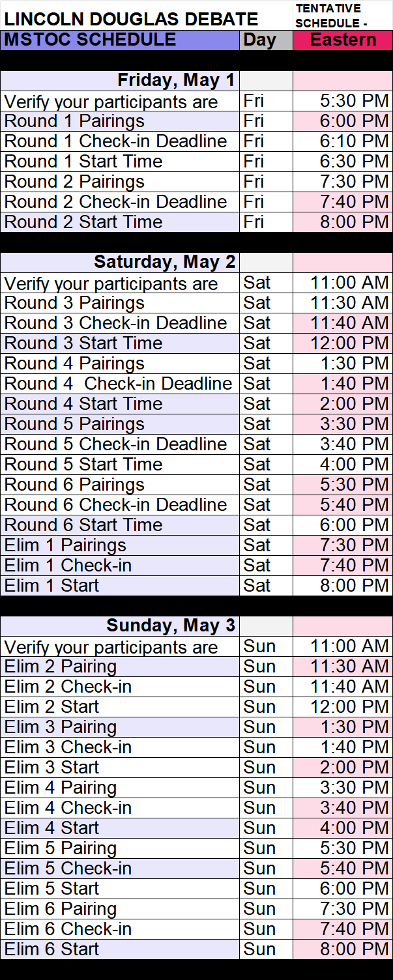
Task: Click the Elim 6 Start label cell
Action: (x=120, y=949)
